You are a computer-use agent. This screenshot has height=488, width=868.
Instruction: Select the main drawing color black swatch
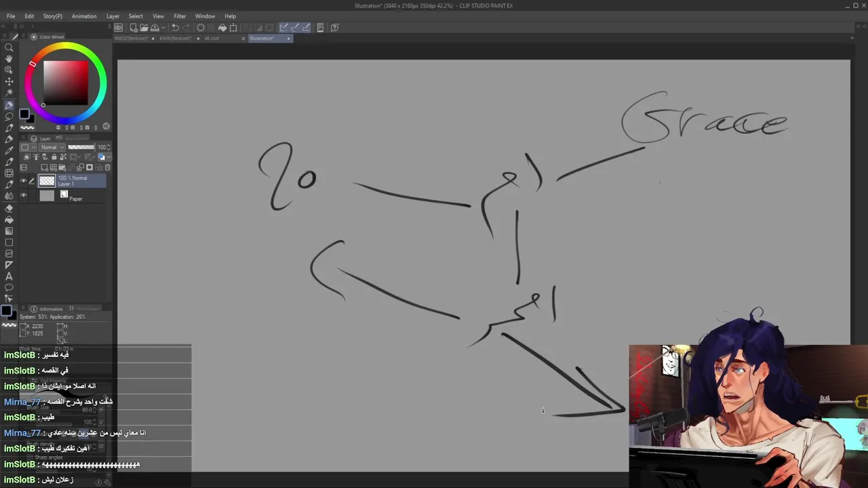tap(23, 115)
